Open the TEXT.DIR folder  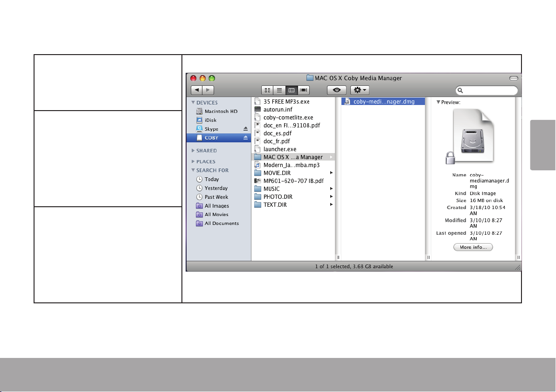[293, 205]
